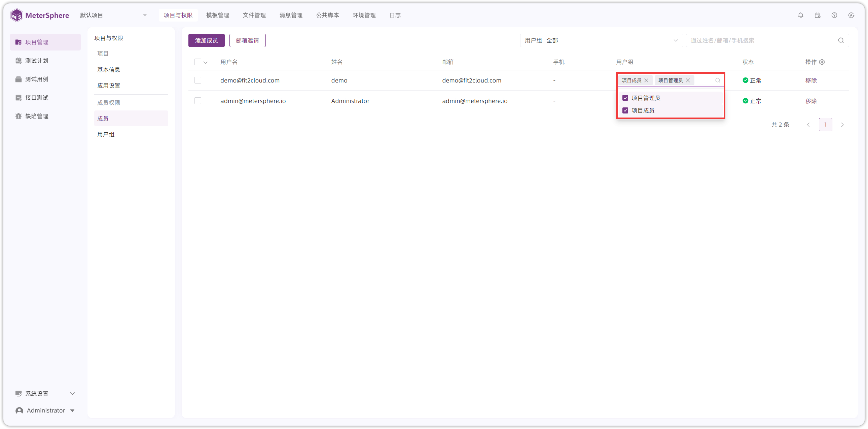Go to the previous page arrow
The width and height of the screenshot is (868, 429).
808,125
